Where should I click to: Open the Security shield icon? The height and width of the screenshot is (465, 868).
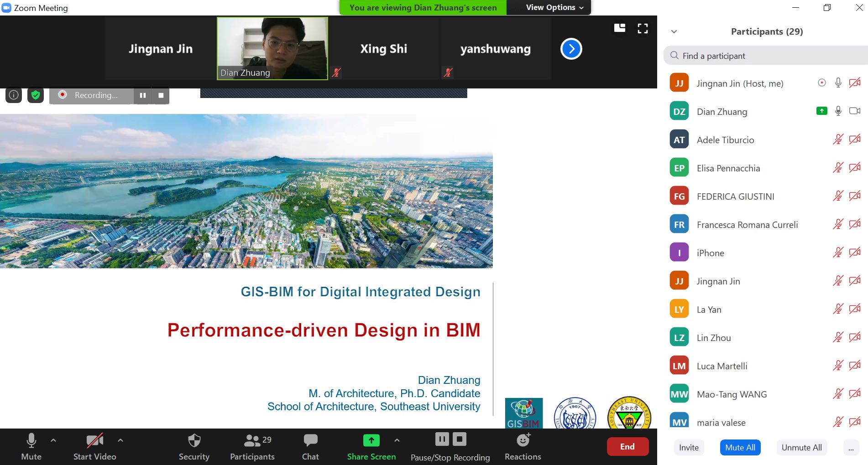194,441
